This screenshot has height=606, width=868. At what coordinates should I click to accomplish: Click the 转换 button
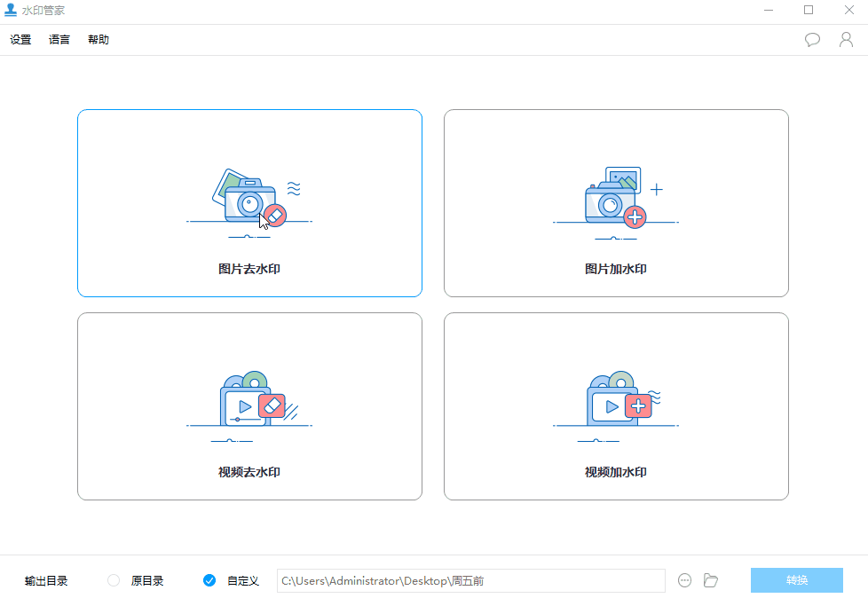796,580
